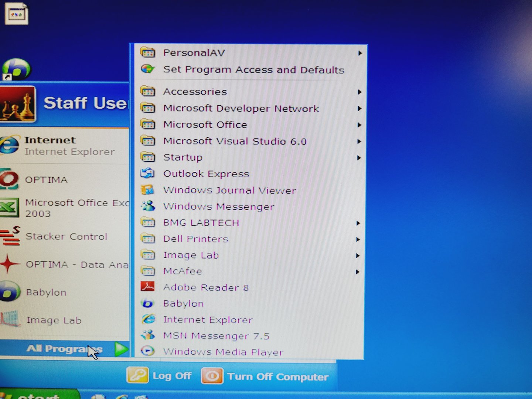Click the Babylon icon in All Programs list

coord(147,303)
